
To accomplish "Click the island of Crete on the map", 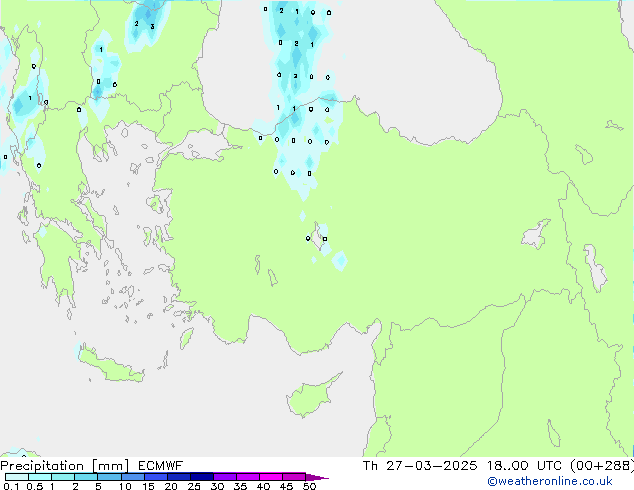I will coord(110,364).
